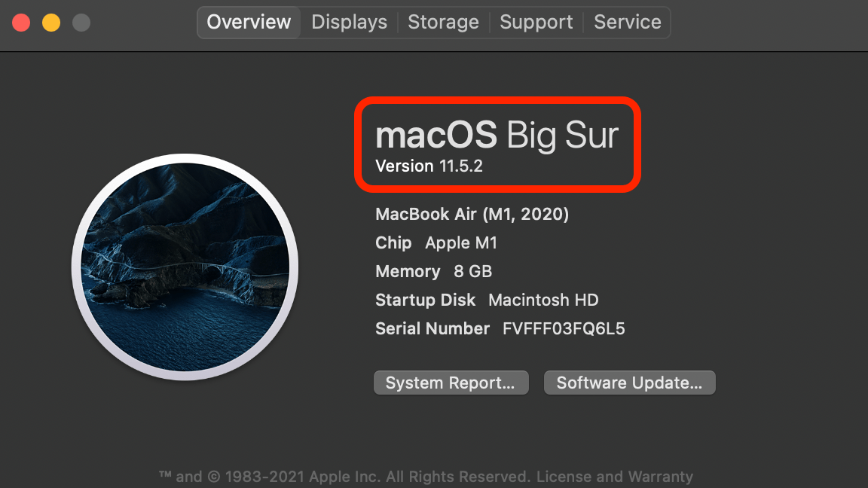Click the macOS Big Sur title text

(x=497, y=134)
